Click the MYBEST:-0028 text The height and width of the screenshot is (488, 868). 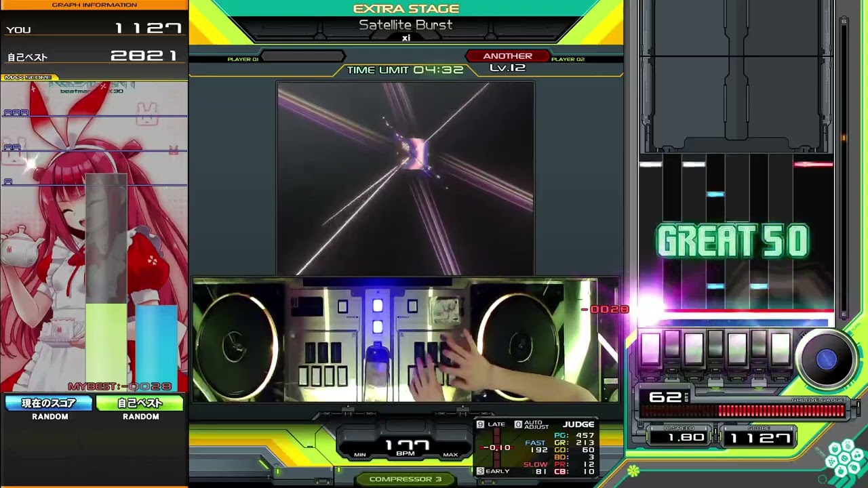[119, 386]
